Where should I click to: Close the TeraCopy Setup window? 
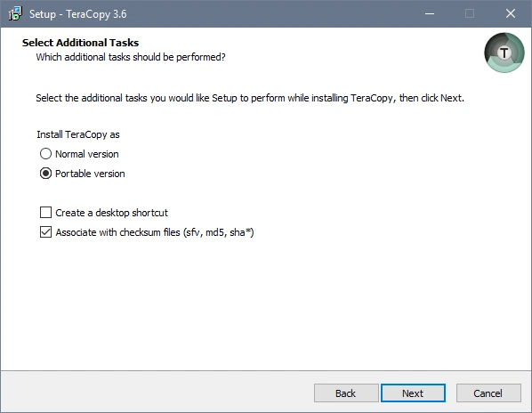tap(511, 14)
